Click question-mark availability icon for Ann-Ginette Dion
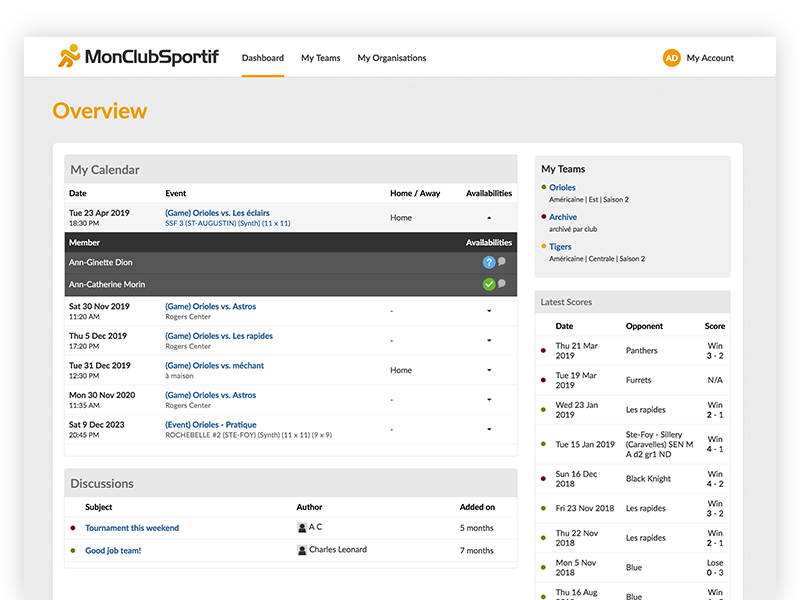Viewport: 800px width, 600px height. tap(489, 262)
